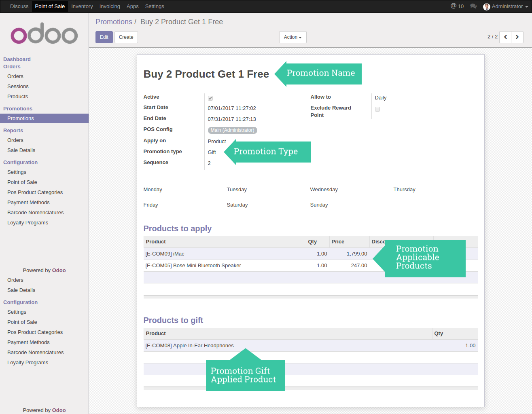
Task: Open Products in the sidebar
Action: 18,97
